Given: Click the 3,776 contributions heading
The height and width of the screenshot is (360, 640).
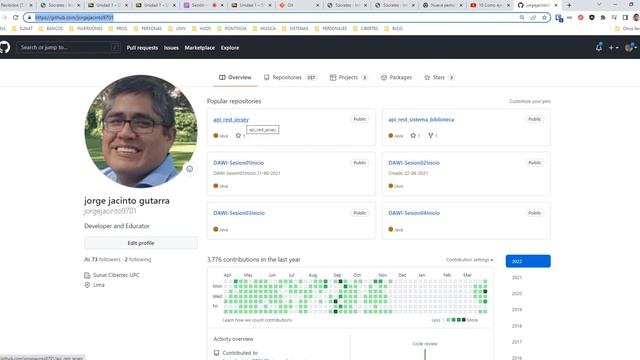Looking at the screenshot, I should click(x=253, y=260).
